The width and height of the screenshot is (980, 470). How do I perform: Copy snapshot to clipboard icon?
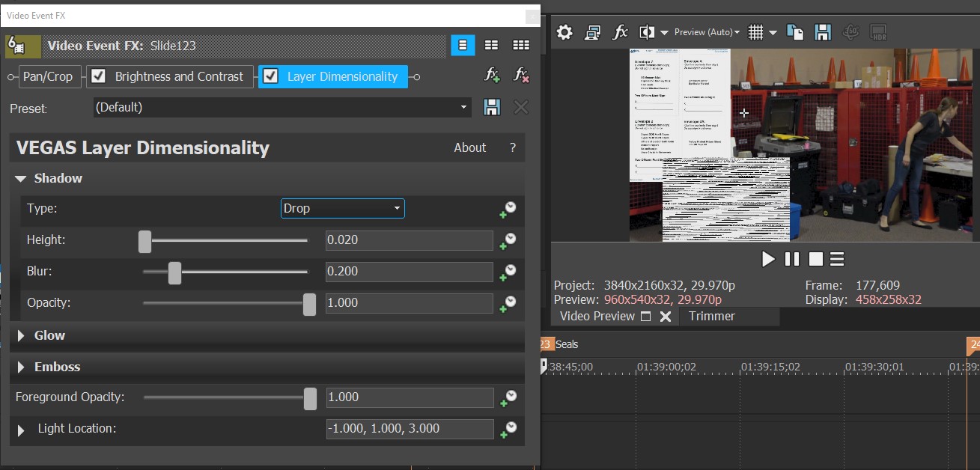click(795, 32)
